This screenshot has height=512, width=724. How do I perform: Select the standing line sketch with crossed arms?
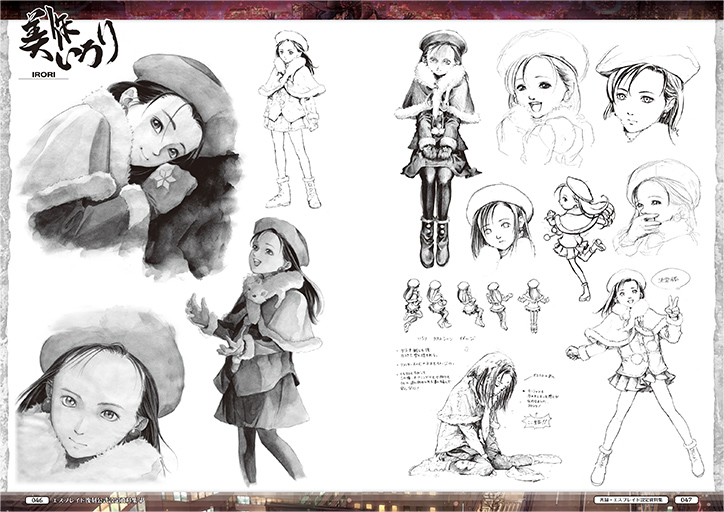[292, 119]
